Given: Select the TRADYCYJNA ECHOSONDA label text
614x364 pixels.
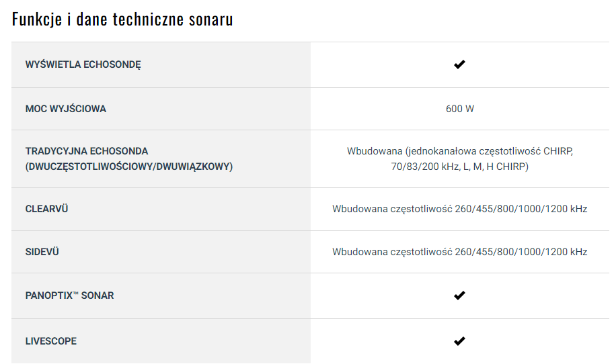Looking at the screenshot, I should [87, 151].
